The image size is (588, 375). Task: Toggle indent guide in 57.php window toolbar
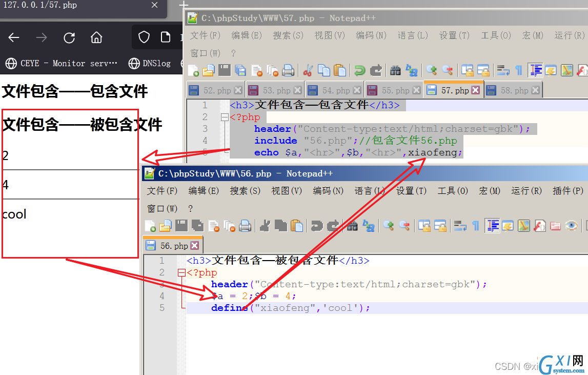click(x=535, y=70)
